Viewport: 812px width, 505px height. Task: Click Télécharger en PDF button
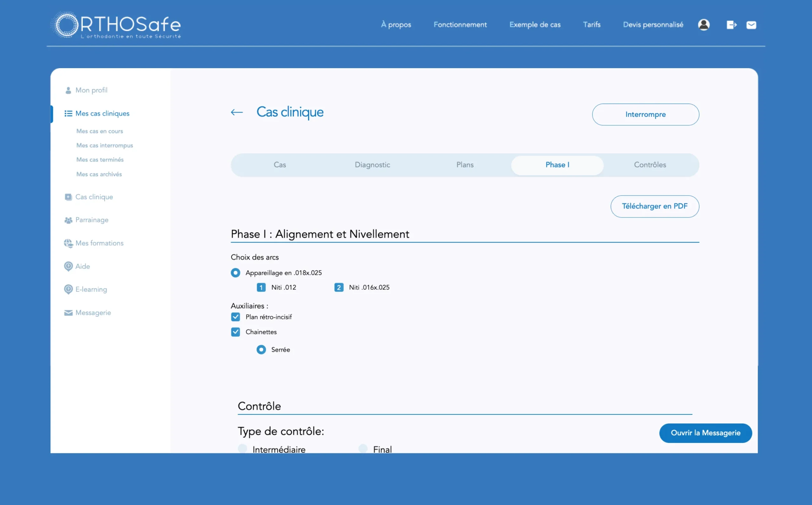click(655, 206)
